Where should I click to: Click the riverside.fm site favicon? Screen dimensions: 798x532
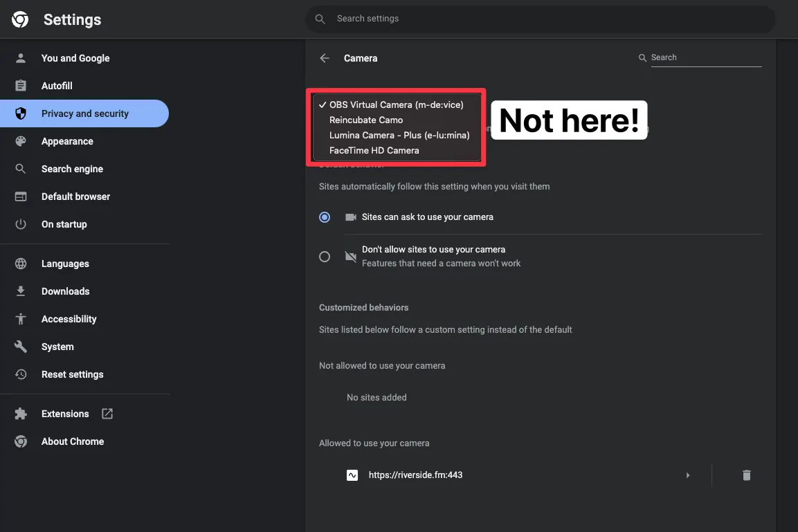(x=352, y=475)
